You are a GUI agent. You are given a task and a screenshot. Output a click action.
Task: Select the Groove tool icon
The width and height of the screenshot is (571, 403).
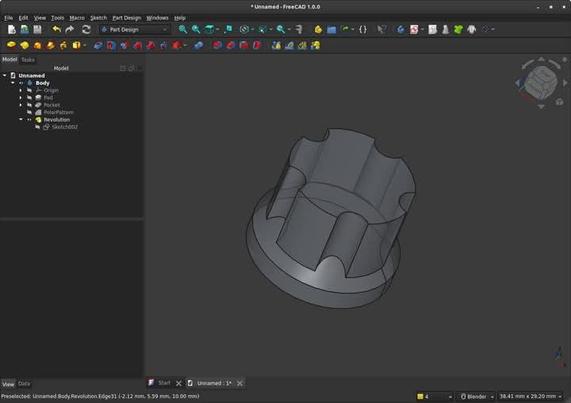pyautogui.click(x=124, y=45)
